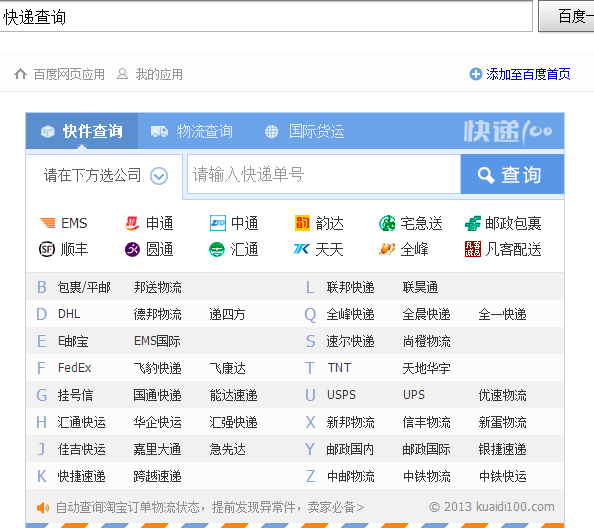This screenshot has width=594, height=528.
Task: Click 添加至百度首页 link
Action: 528,74
